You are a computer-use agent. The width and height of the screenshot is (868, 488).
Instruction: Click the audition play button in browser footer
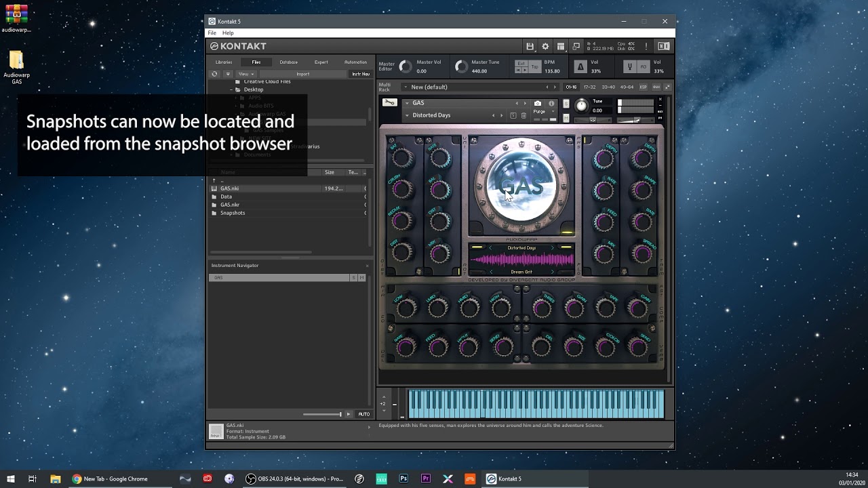click(x=349, y=414)
